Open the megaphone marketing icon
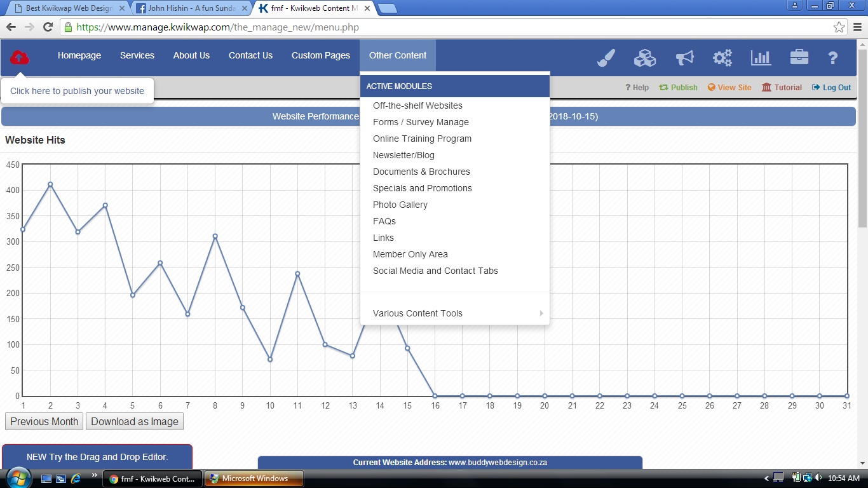 pos(684,58)
